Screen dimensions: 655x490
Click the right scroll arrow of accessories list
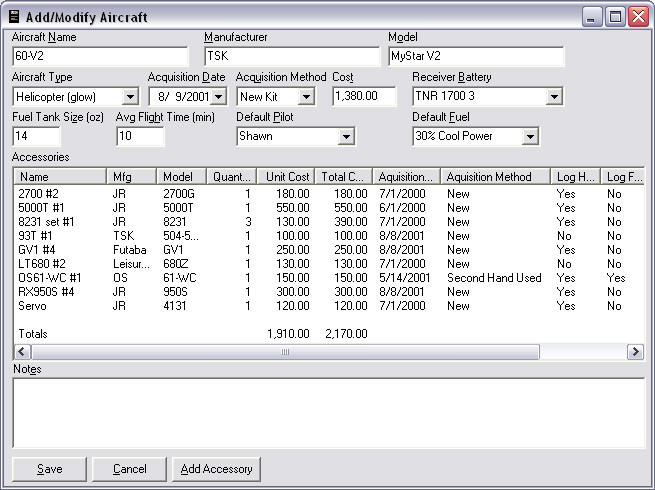pyautogui.click(x=635, y=352)
